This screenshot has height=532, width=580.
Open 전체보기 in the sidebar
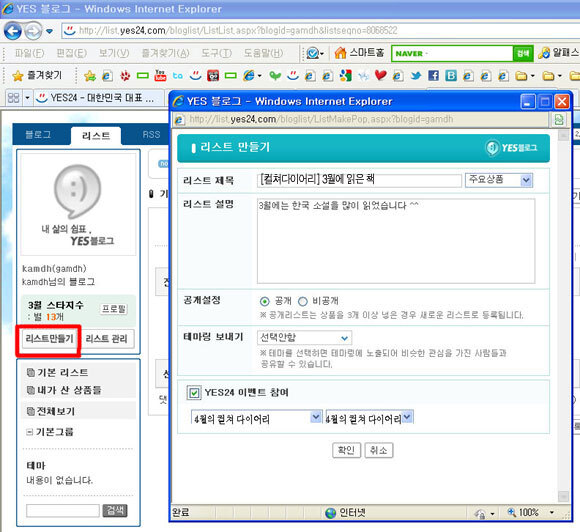point(55,411)
